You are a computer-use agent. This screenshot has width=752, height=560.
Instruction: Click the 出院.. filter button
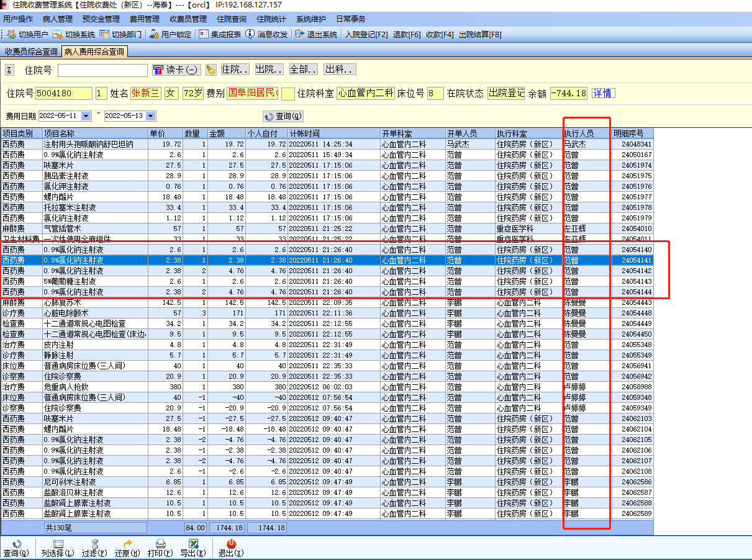click(269, 70)
